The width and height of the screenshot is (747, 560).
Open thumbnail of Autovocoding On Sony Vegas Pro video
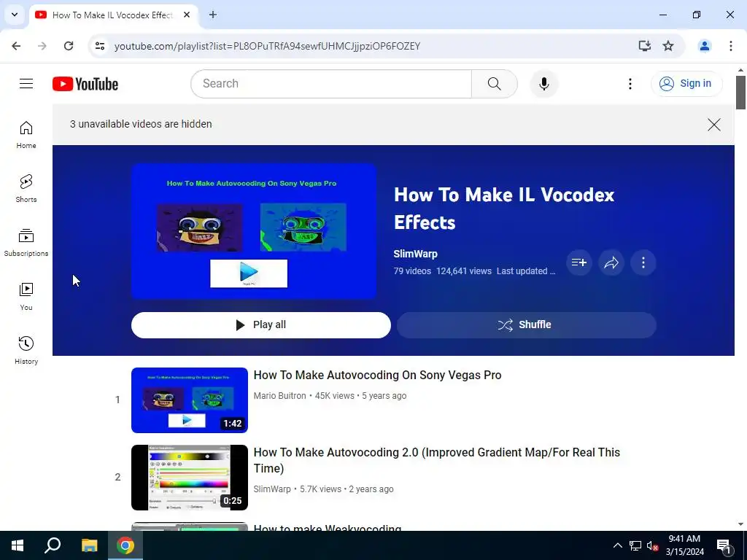190,400
